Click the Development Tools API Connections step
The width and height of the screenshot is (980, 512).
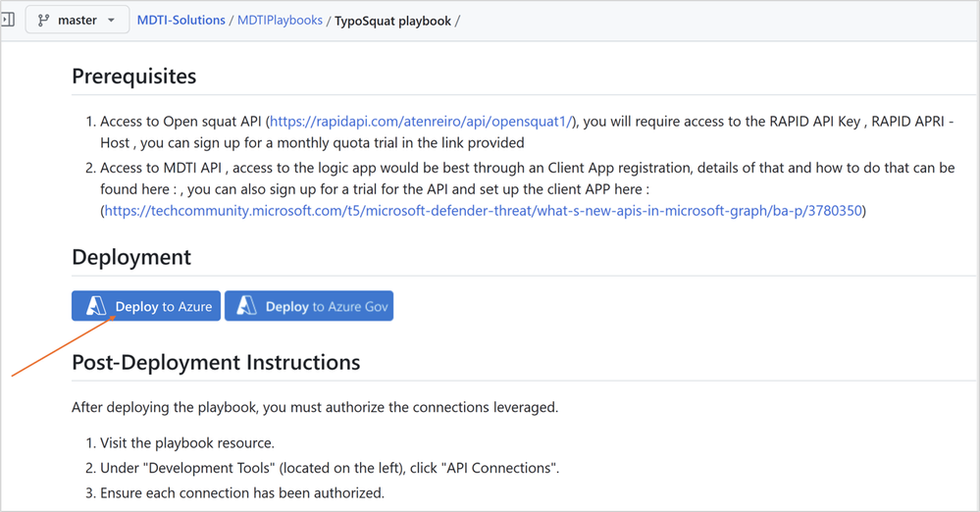pos(330,468)
